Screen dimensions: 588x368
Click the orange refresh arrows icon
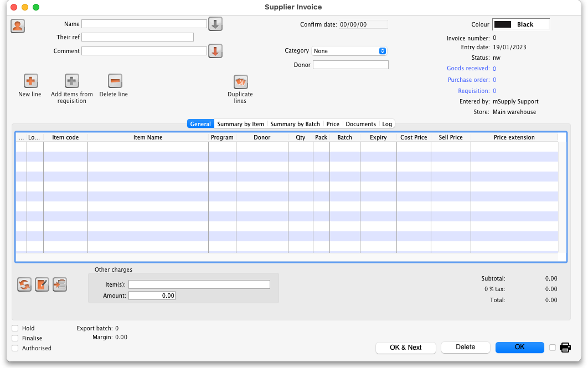[x=24, y=284]
